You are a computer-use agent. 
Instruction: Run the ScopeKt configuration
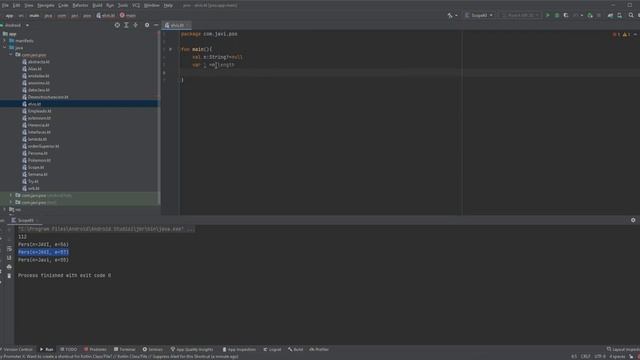click(x=548, y=16)
